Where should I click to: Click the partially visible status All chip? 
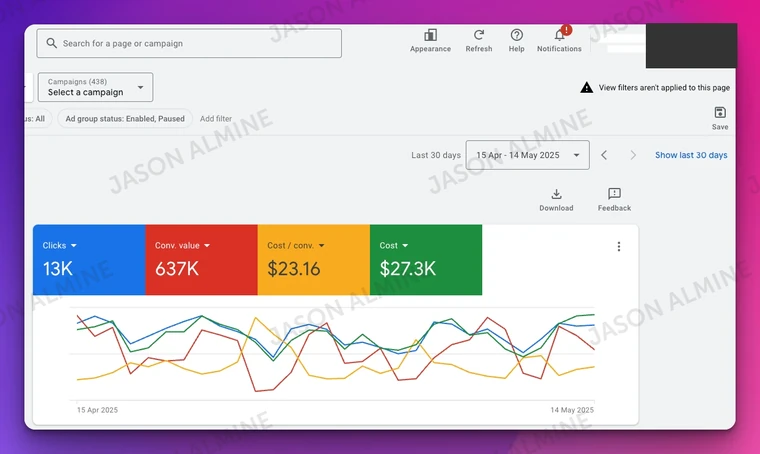coord(38,119)
